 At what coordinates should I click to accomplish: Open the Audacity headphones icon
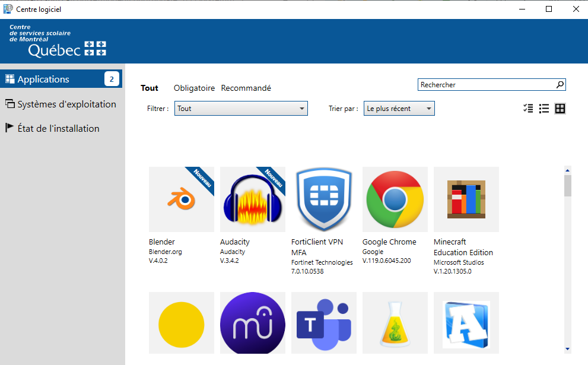[x=253, y=199]
